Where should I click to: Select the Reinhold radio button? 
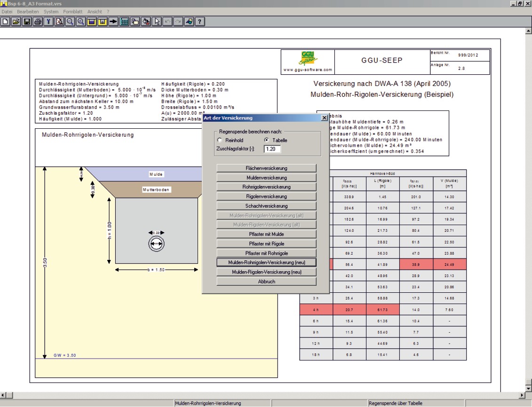(219, 141)
